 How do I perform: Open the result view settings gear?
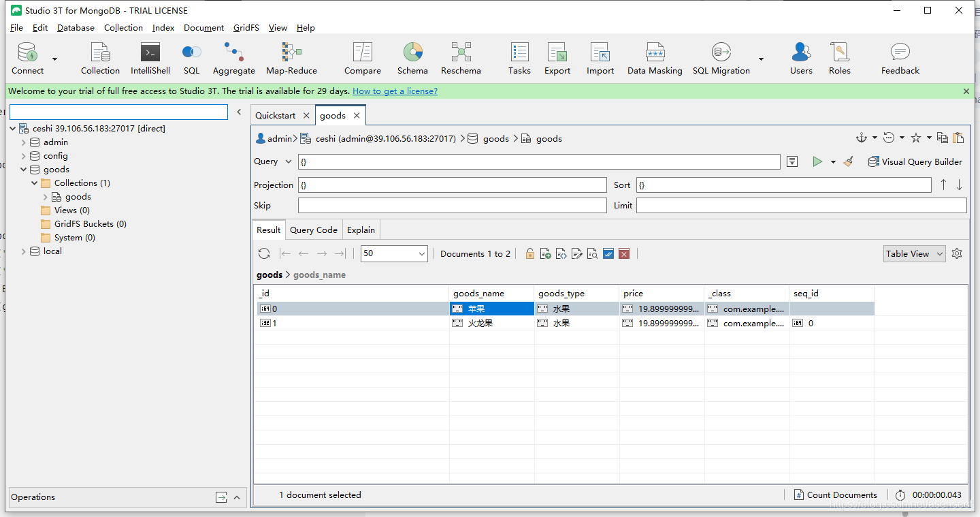pos(957,253)
